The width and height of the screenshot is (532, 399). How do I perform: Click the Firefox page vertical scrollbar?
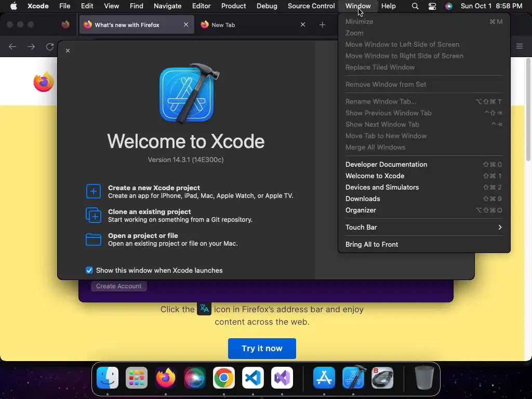pos(528,110)
